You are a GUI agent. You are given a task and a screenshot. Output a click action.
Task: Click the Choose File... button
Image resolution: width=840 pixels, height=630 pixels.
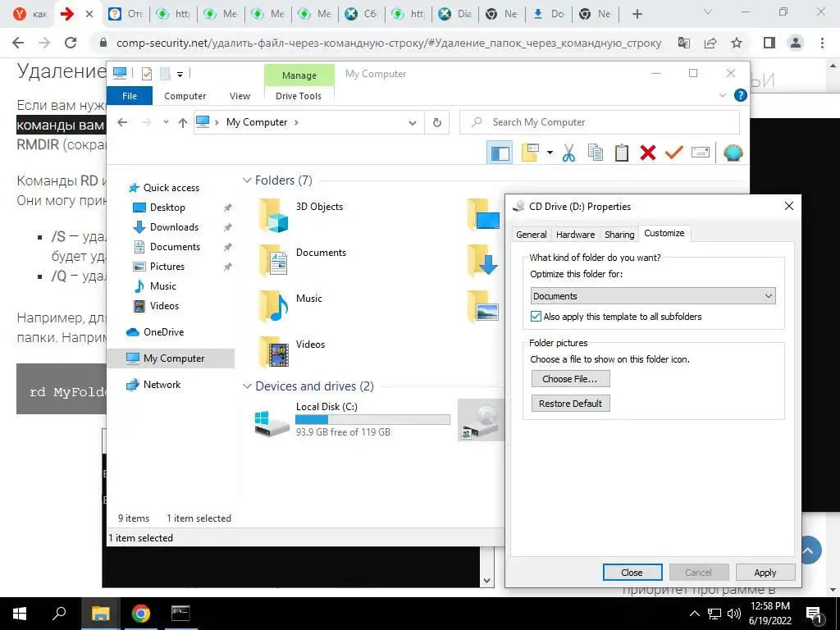[x=571, y=379]
